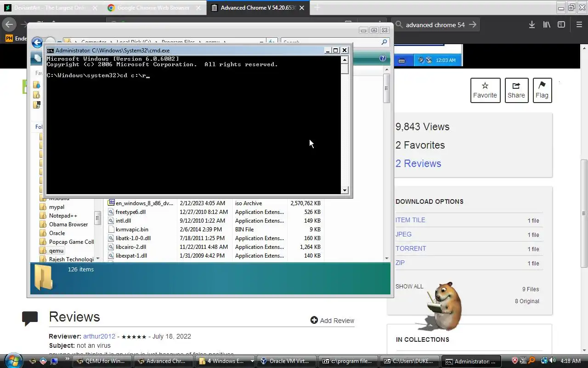Viewport: 588px width, 368px height.
Task: Click the cmd.exe title bar system icon
Action: (x=51, y=51)
